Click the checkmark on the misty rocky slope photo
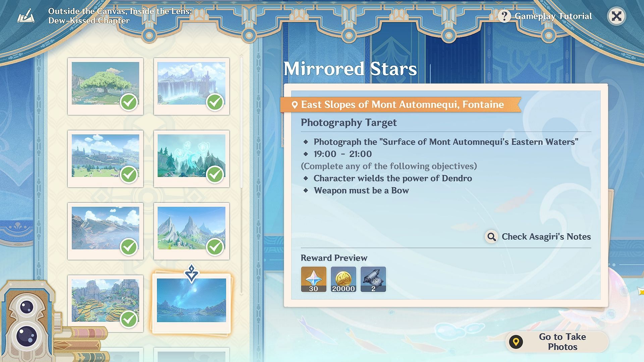 [129, 247]
